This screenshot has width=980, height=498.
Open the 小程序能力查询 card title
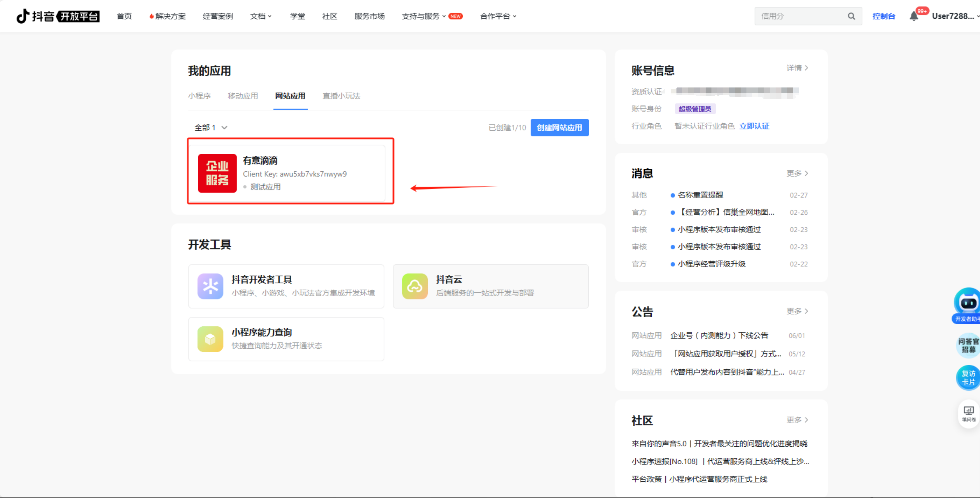(x=262, y=332)
